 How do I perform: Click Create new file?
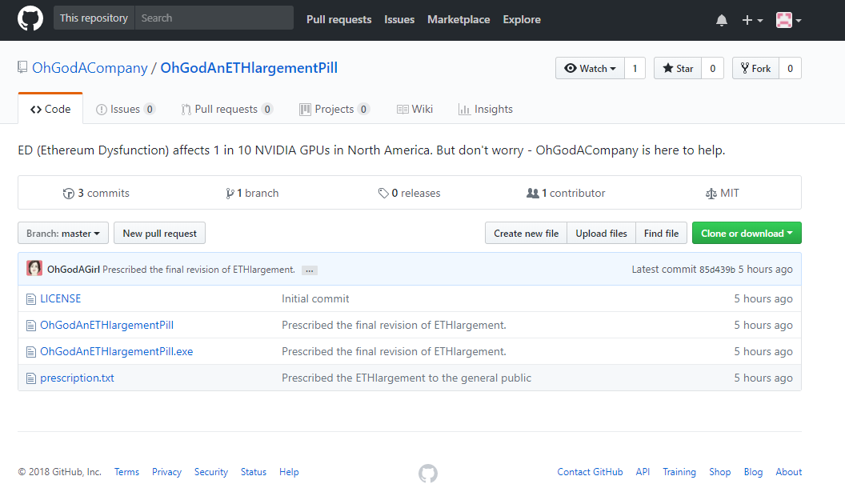click(526, 234)
